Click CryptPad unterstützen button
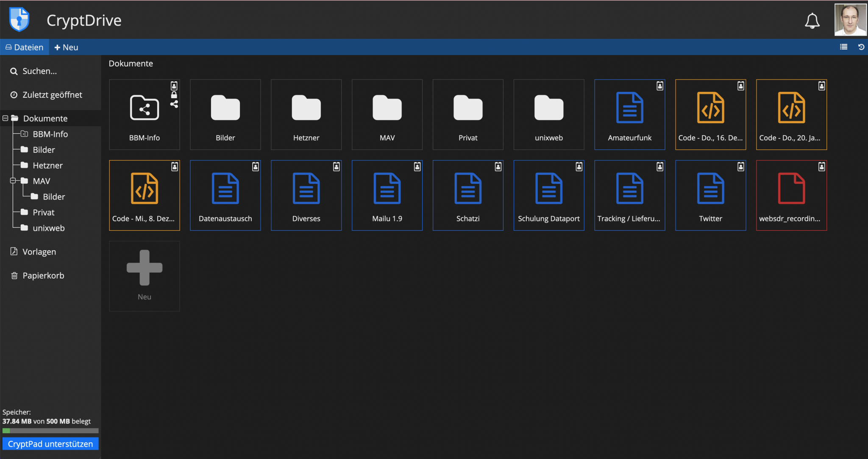The width and height of the screenshot is (868, 459). pos(50,444)
